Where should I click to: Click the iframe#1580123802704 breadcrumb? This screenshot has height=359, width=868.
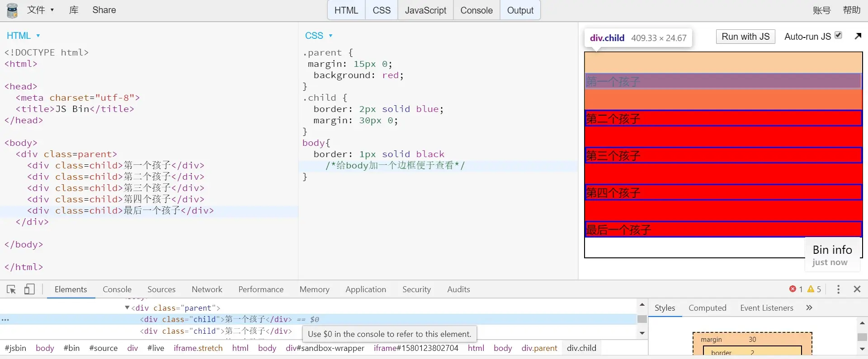point(416,348)
